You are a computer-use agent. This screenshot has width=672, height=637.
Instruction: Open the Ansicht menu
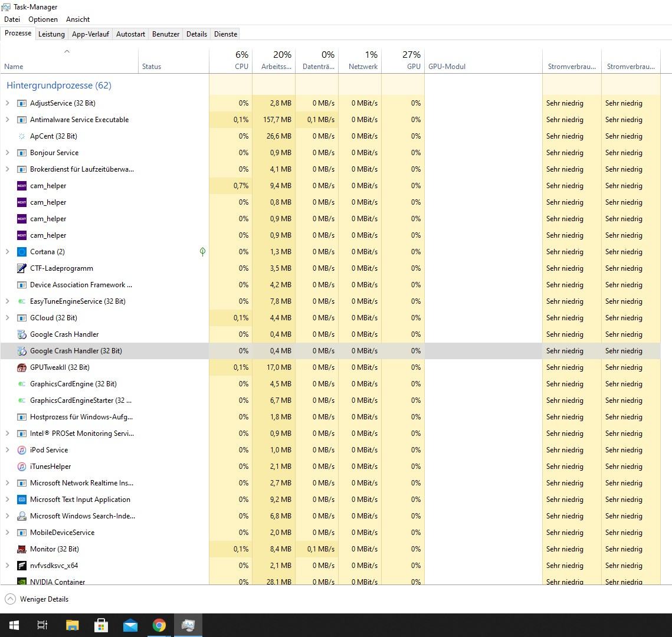[77, 19]
